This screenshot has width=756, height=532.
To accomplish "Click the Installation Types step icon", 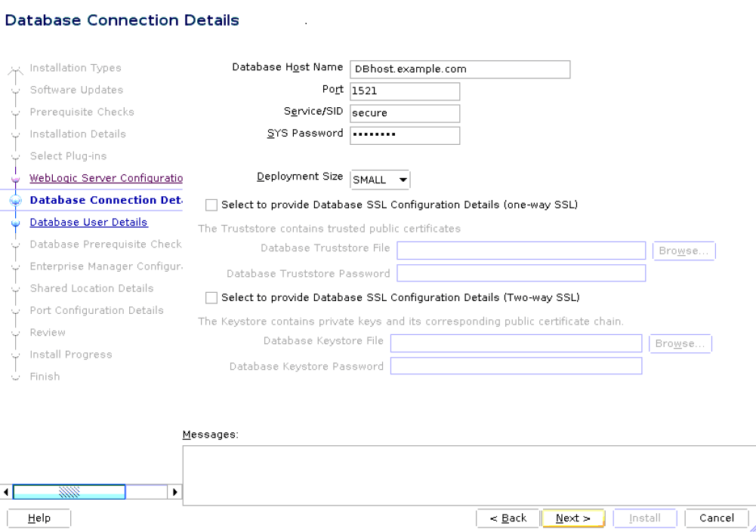I will (x=17, y=68).
